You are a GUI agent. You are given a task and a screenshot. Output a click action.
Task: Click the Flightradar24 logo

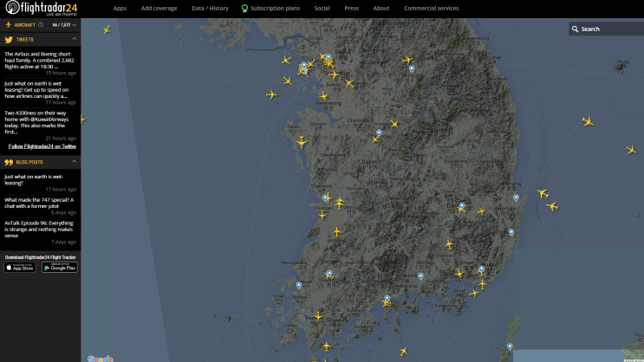click(x=41, y=8)
